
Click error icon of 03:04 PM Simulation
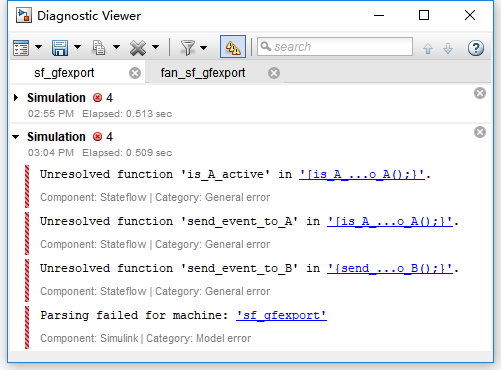[x=97, y=137]
